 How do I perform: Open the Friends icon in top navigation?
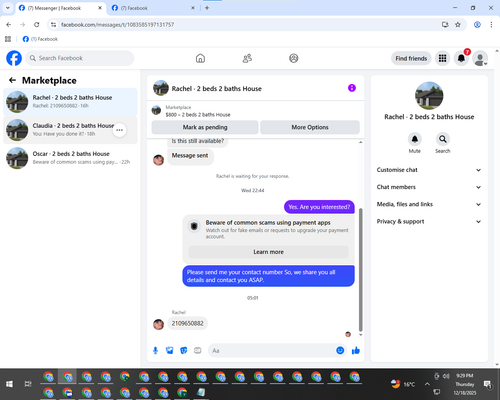click(247, 58)
